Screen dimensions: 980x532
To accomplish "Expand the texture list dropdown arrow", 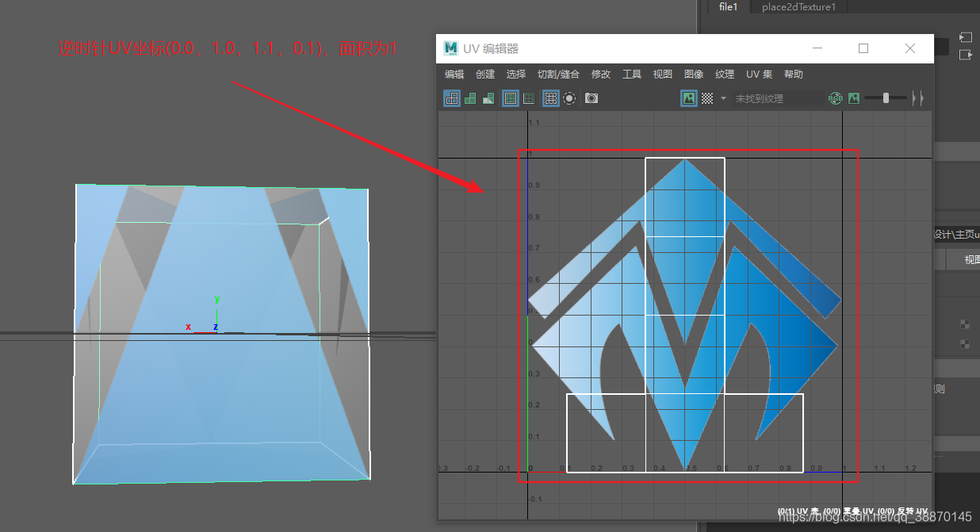I will click(723, 98).
